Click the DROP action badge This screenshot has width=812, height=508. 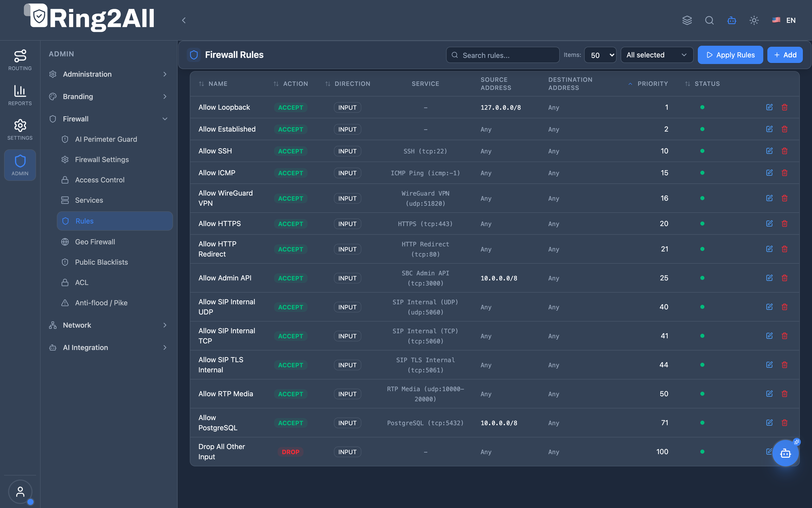[x=290, y=452]
